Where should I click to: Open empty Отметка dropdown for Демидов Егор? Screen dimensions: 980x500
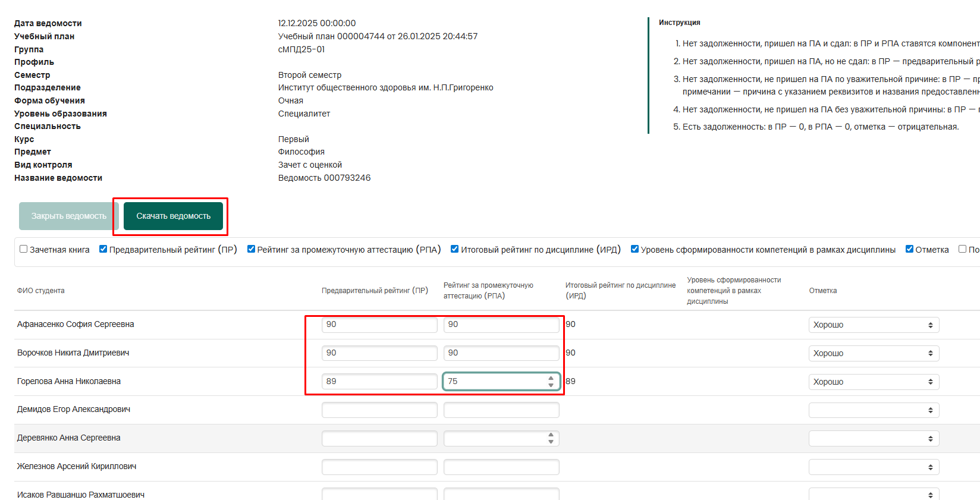[873, 410]
